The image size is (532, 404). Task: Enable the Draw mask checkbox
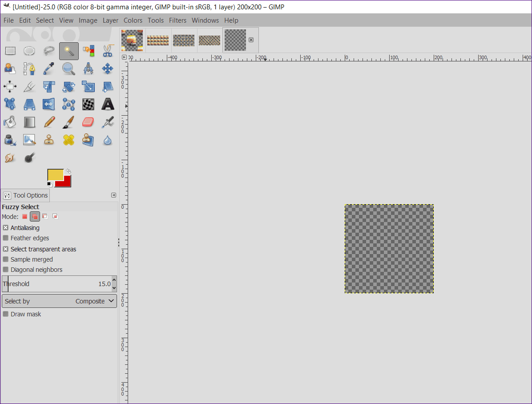point(5,314)
